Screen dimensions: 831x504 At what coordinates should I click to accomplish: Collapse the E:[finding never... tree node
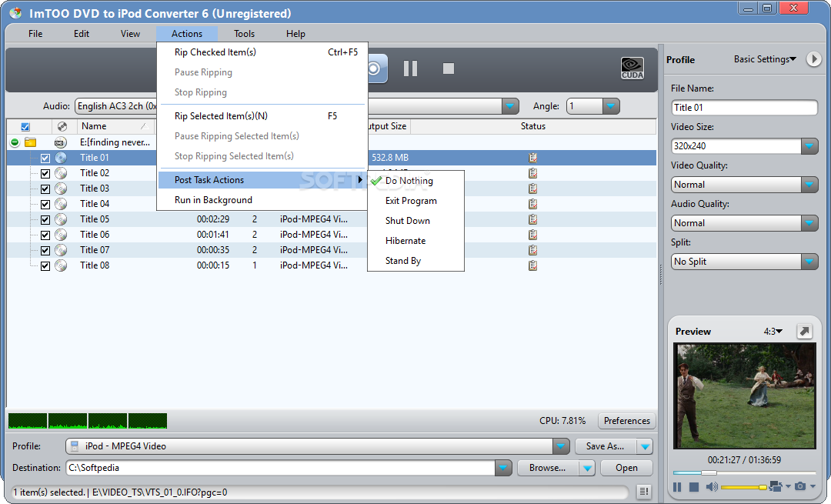click(x=15, y=142)
